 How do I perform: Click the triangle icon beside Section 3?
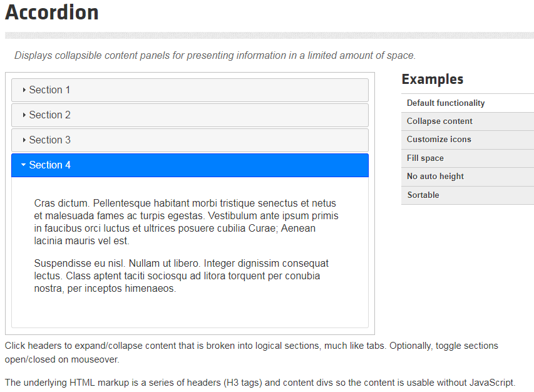click(x=24, y=140)
